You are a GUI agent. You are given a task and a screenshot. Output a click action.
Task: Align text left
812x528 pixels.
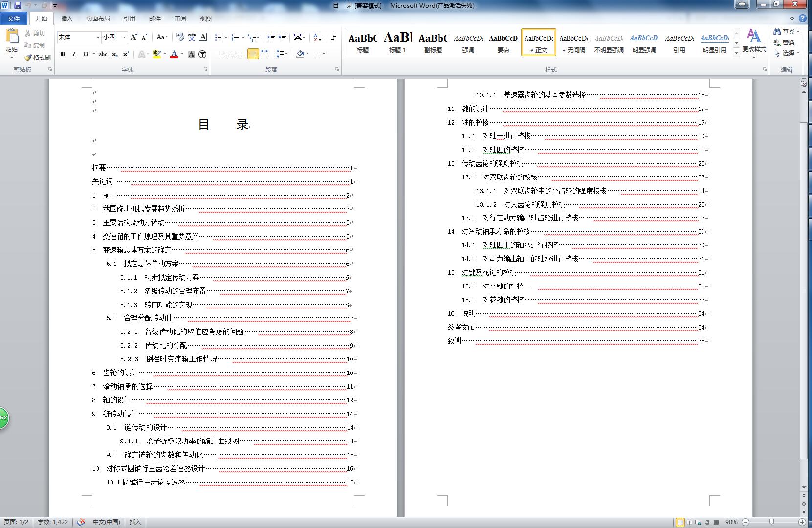click(x=219, y=54)
